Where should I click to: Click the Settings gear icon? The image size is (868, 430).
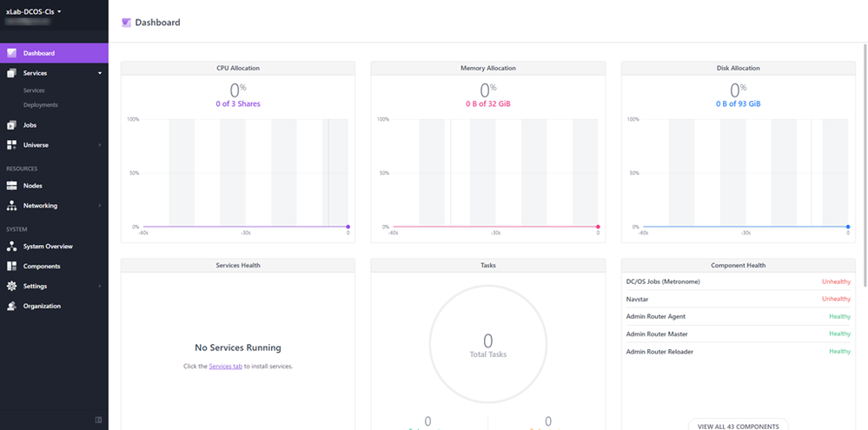coord(11,286)
